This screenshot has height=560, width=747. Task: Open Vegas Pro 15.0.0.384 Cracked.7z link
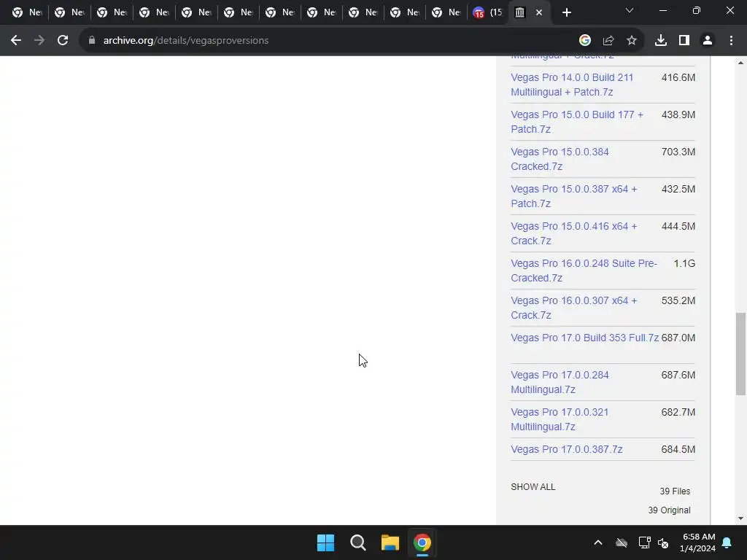pyautogui.click(x=560, y=159)
